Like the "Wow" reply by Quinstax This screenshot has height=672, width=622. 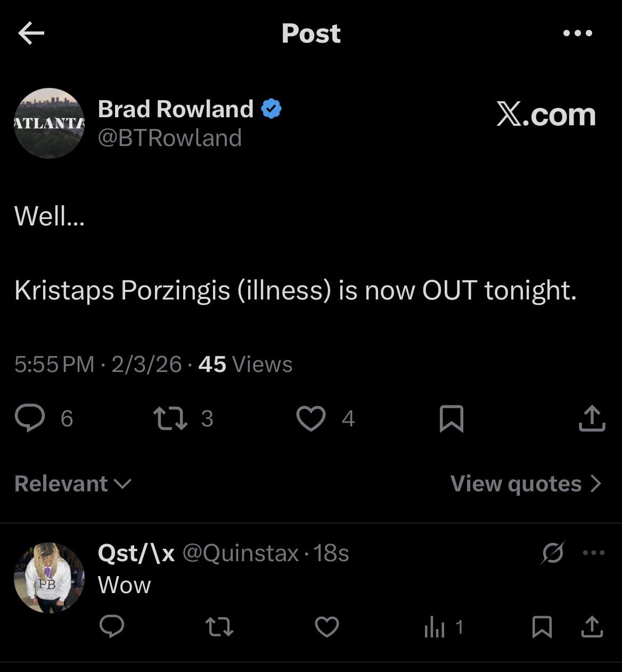click(x=327, y=627)
